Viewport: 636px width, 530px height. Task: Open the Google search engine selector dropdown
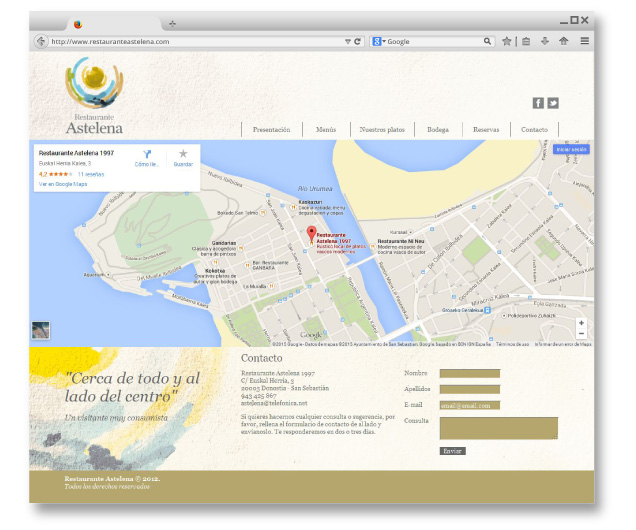pos(378,41)
